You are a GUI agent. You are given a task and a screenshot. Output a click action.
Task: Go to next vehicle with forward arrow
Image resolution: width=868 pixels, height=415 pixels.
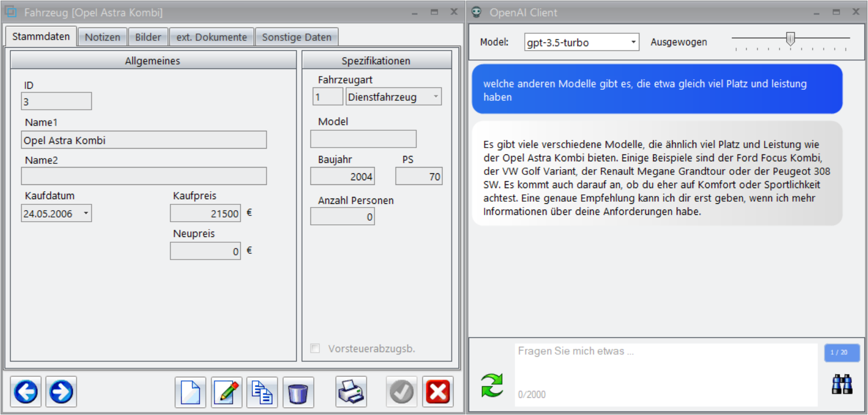61,392
